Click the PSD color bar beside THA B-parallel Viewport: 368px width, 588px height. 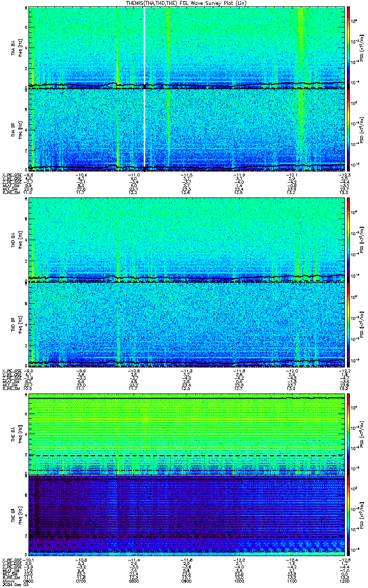(x=348, y=129)
